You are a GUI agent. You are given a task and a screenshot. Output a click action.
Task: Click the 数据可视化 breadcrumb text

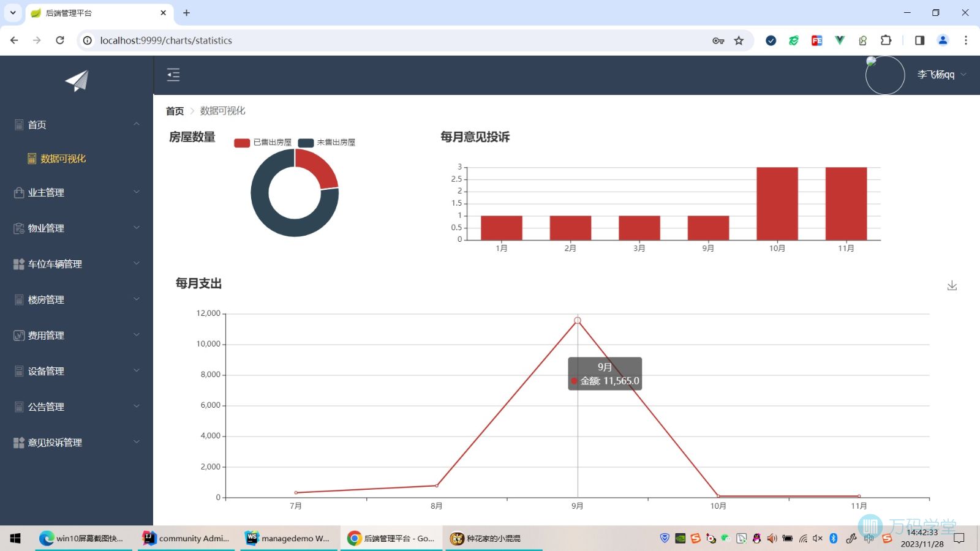click(x=222, y=111)
